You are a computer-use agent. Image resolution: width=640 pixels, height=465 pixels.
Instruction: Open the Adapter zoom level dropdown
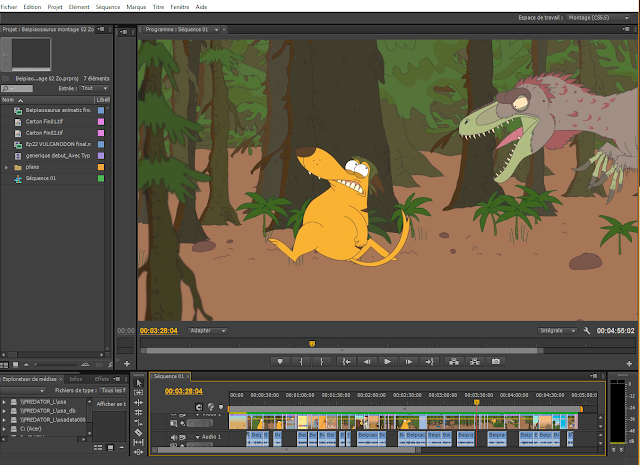click(x=207, y=331)
